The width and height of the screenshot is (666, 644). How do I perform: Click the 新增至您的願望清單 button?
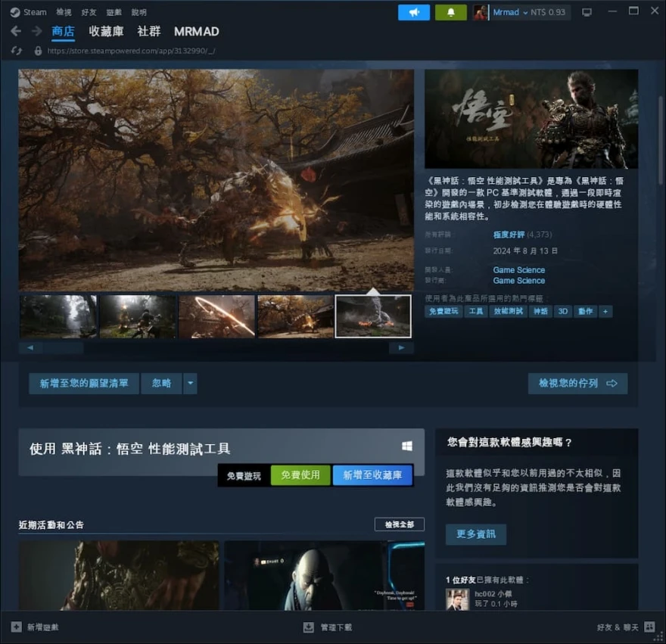[x=84, y=384]
